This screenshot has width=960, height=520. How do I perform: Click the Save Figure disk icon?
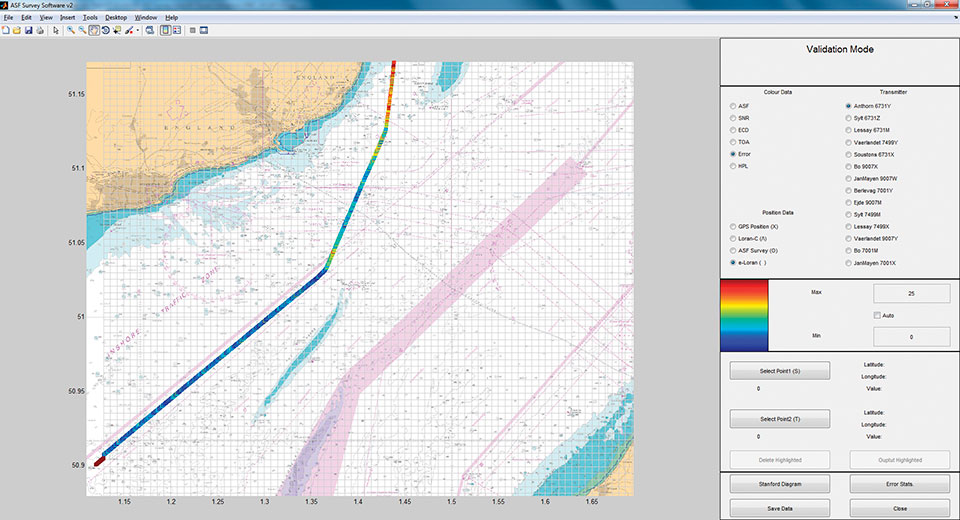(28, 30)
